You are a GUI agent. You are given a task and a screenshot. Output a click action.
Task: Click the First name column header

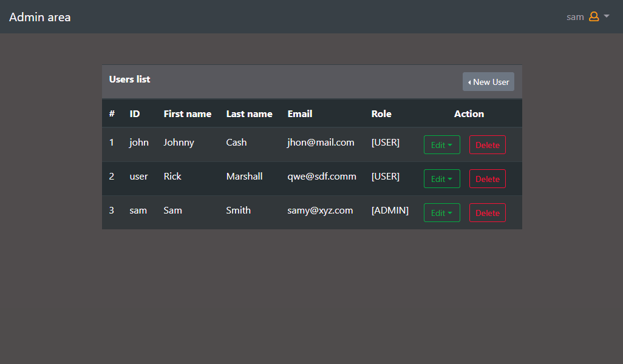pyautogui.click(x=188, y=114)
